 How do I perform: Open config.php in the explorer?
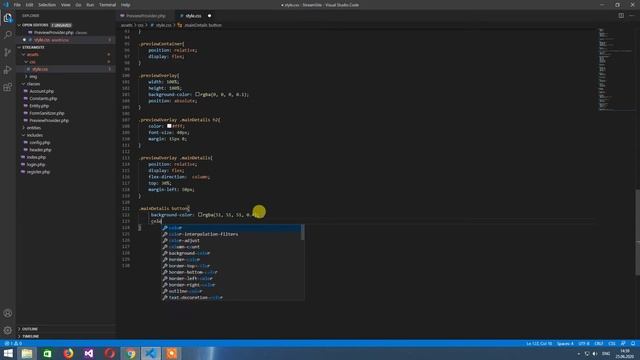pyautogui.click(x=40, y=143)
